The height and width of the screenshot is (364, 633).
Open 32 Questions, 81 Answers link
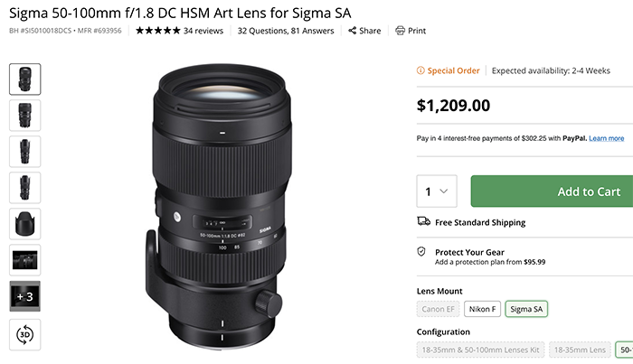(285, 31)
